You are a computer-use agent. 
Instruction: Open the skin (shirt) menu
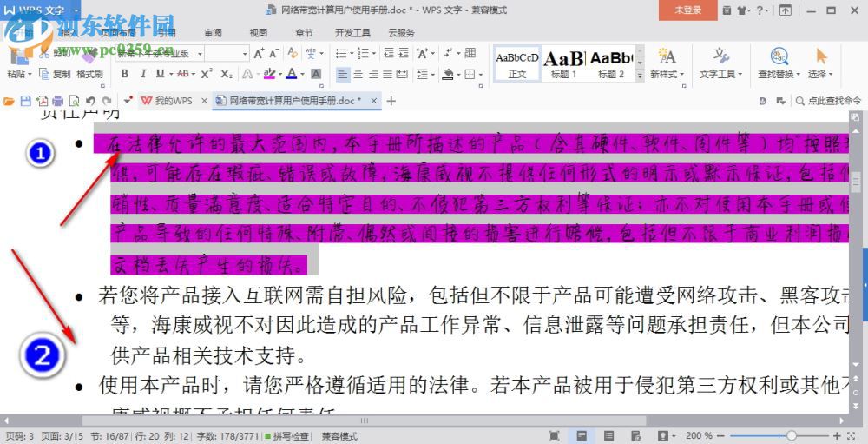pyautogui.click(x=744, y=10)
